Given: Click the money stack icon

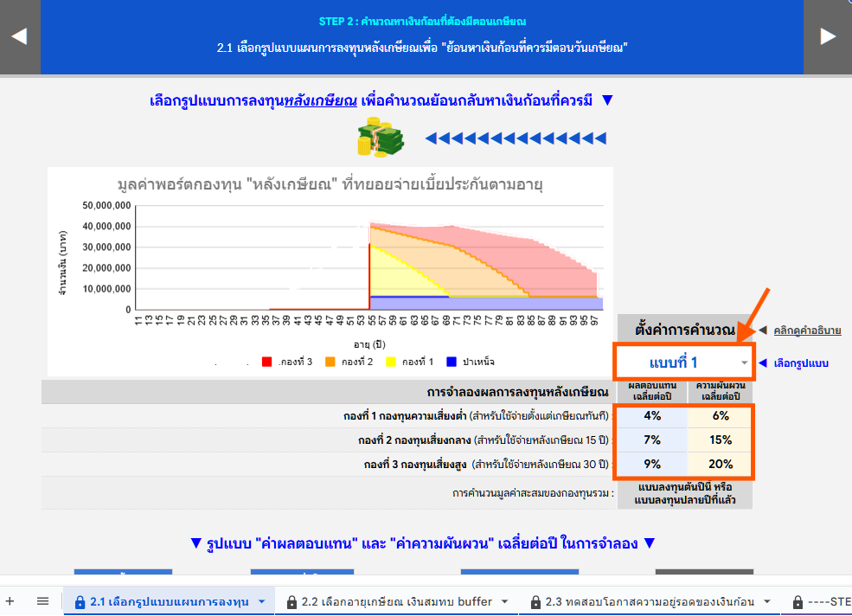Looking at the screenshot, I should tap(381, 138).
